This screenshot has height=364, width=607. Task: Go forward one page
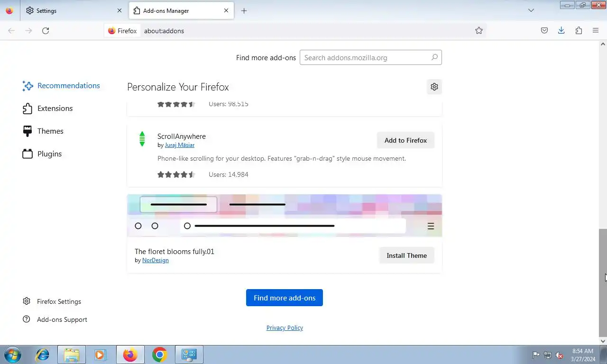[28, 31]
